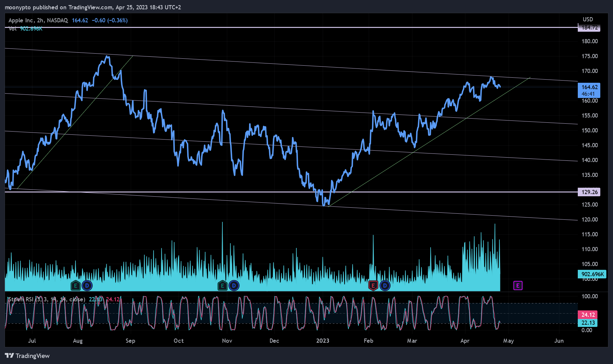The width and height of the screenshot is (613, 364).
Task: Click the May time axis label
Action: (508, 341)
